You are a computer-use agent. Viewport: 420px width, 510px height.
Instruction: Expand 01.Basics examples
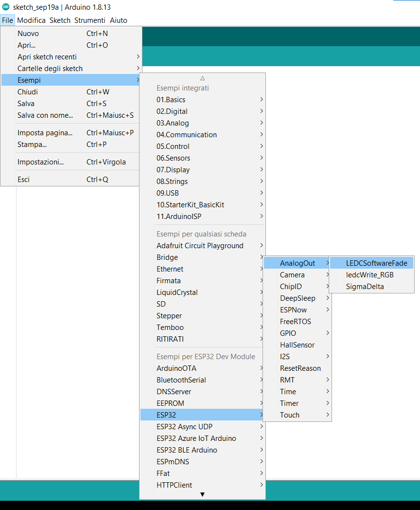202,100
